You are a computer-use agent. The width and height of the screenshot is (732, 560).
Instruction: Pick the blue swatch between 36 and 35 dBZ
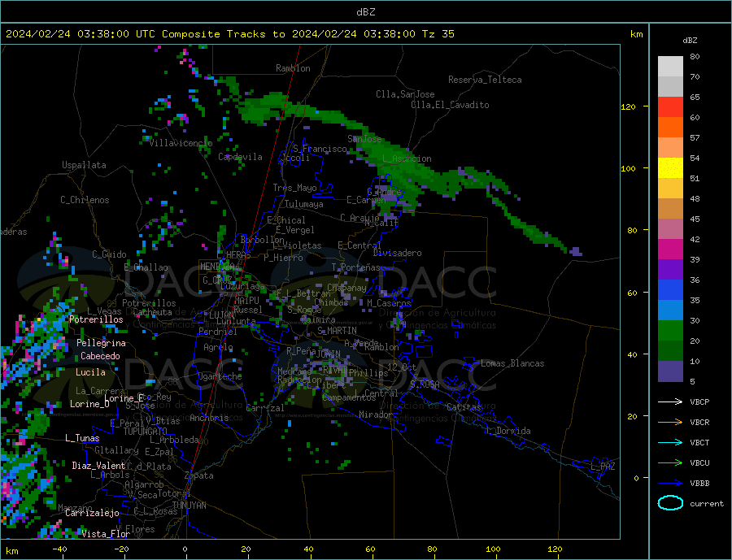pyautogui.click(x=670, y=290)
